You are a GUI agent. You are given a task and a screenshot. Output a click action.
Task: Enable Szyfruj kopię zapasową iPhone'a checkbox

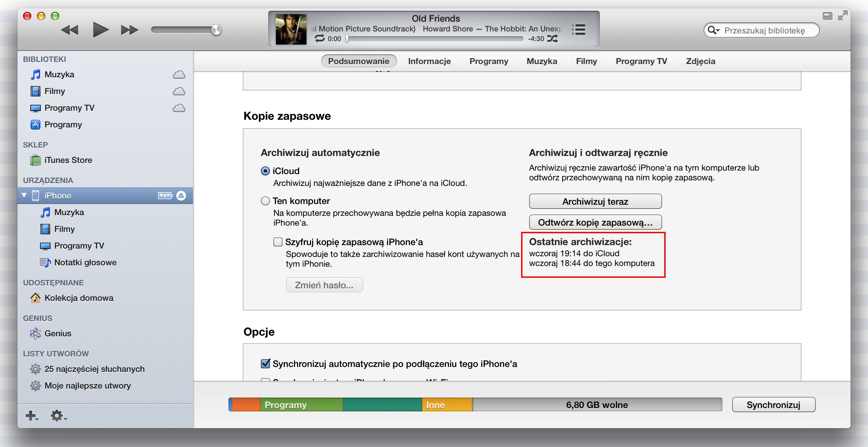278,242
